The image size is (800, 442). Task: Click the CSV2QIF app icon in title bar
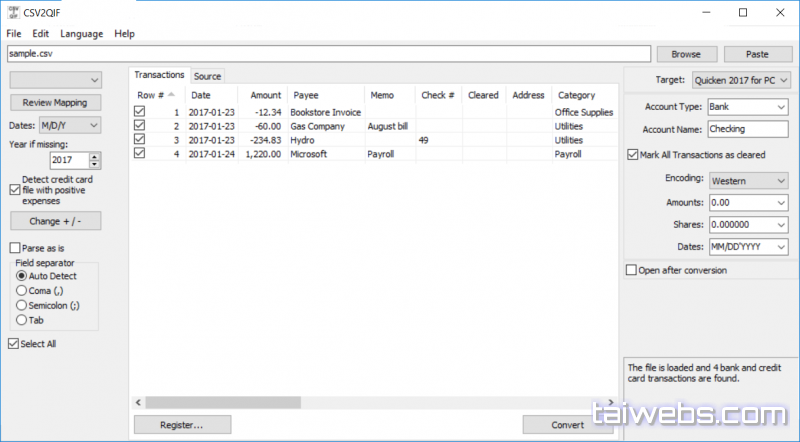click(x=12, y=12)
